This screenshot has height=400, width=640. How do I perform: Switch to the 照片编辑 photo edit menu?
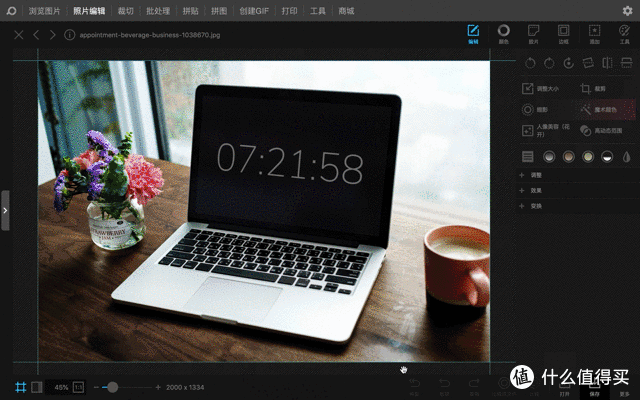[x=89, y=11]
